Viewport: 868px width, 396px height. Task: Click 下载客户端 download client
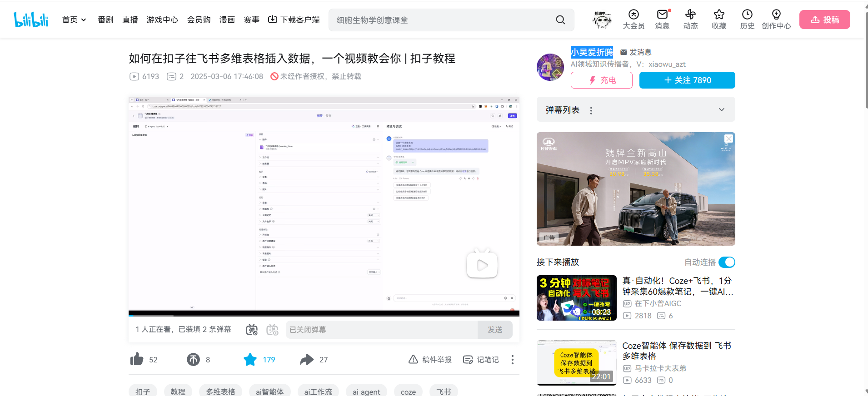(x=294, y=20)
